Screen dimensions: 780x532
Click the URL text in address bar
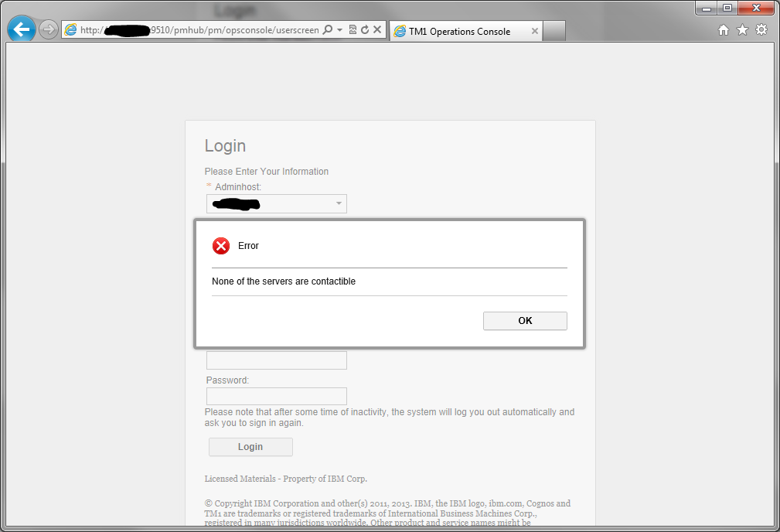[199, 30]
